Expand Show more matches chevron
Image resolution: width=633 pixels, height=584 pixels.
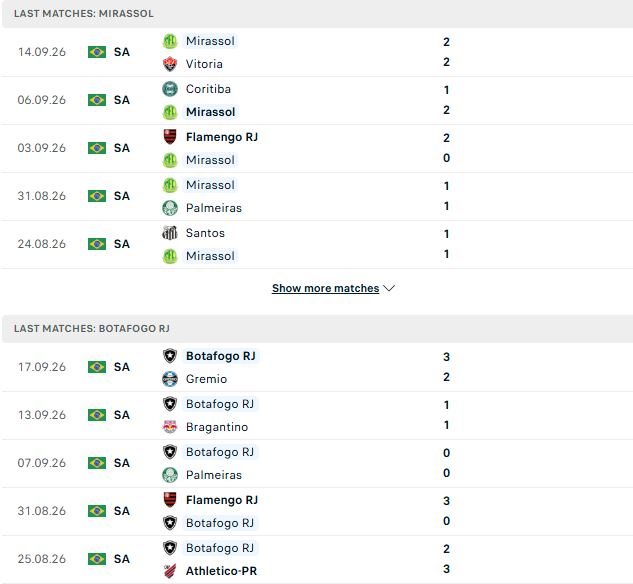389,288
